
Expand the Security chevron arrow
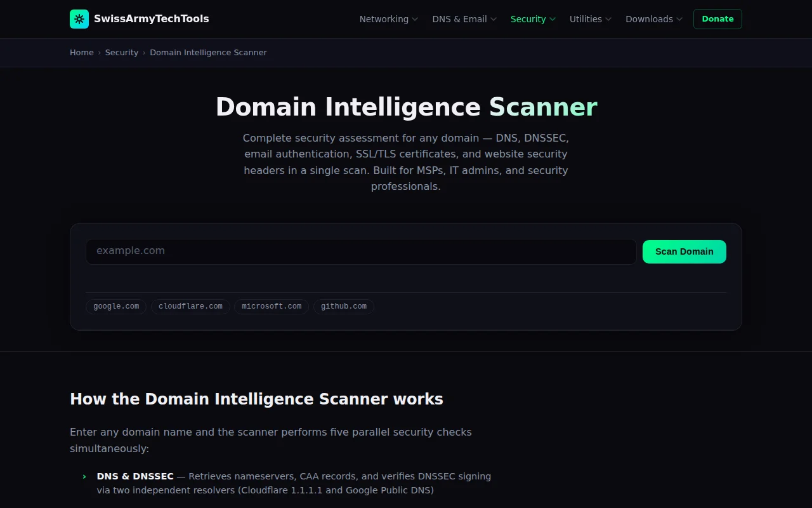coord(553,19)
